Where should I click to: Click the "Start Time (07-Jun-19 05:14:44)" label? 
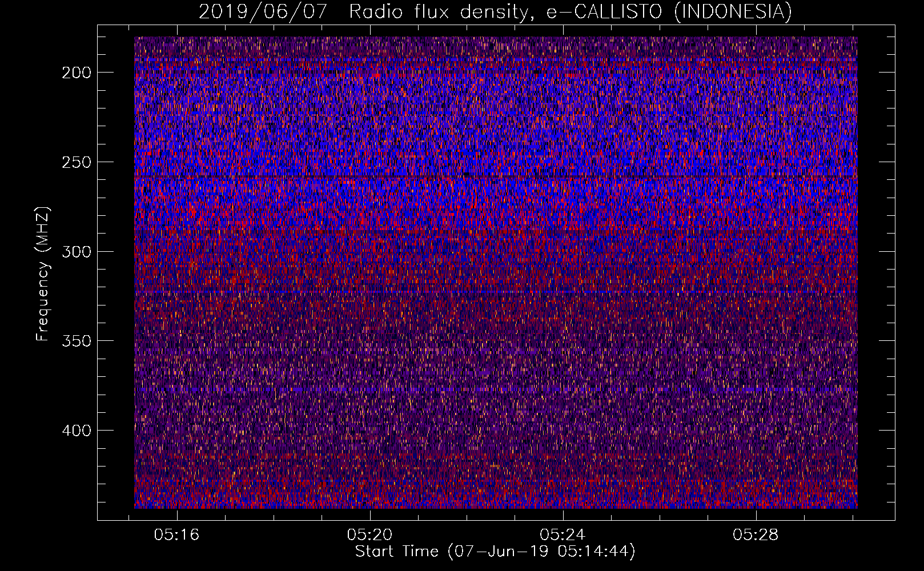[x=495, y=552]
